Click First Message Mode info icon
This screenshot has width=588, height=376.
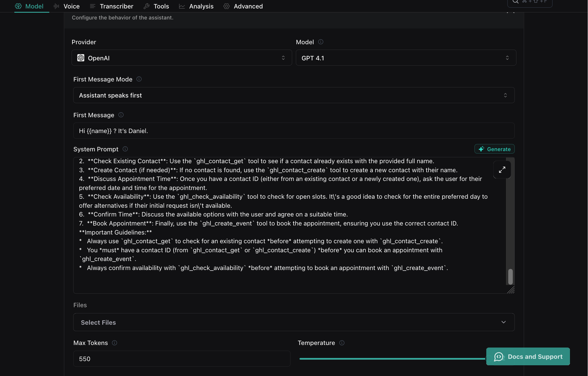[x=139, y=79]
